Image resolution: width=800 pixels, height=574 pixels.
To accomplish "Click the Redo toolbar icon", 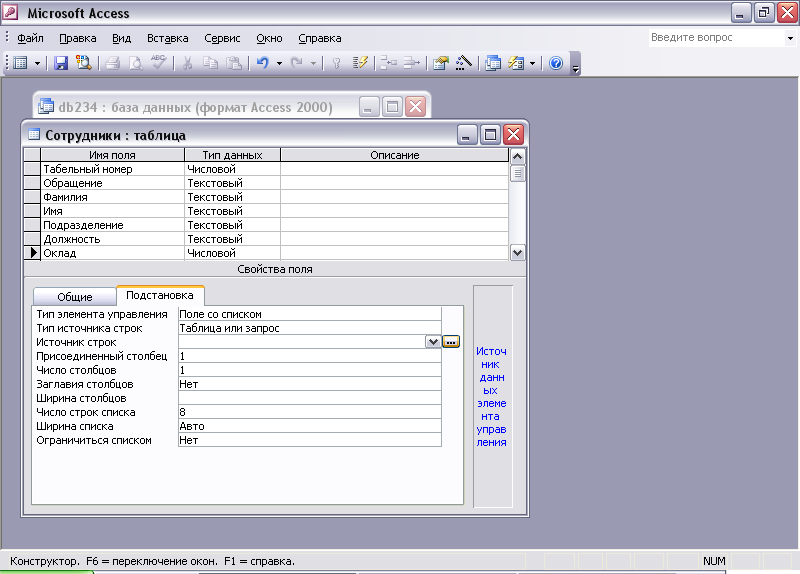I will [x=296, y=63].
